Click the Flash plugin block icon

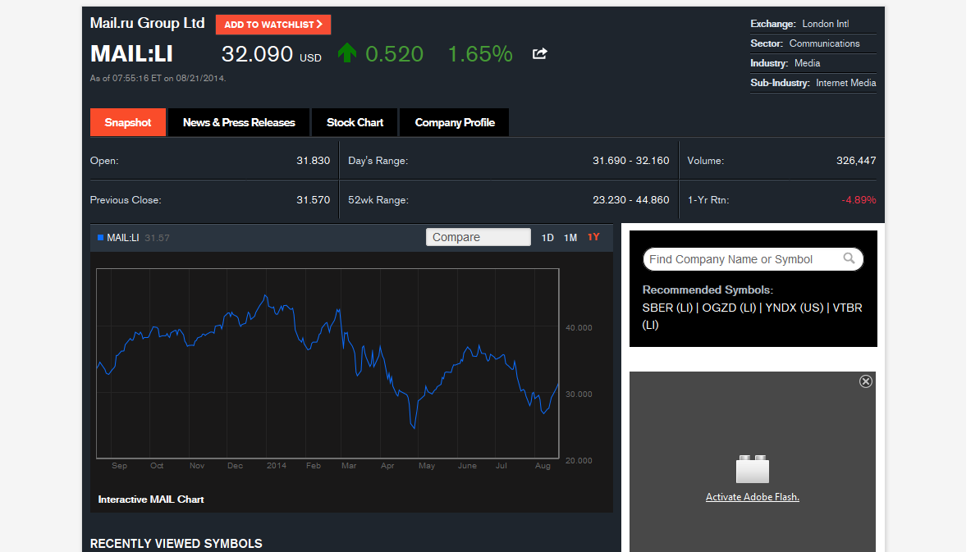pyautogui.click(x=753, y=469)
